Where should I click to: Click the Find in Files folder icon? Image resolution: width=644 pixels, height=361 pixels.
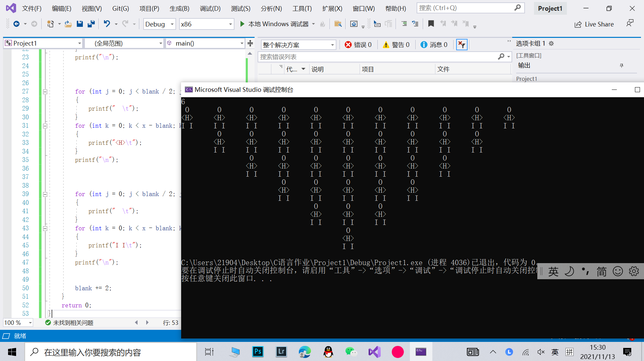(x=338, y=24)
